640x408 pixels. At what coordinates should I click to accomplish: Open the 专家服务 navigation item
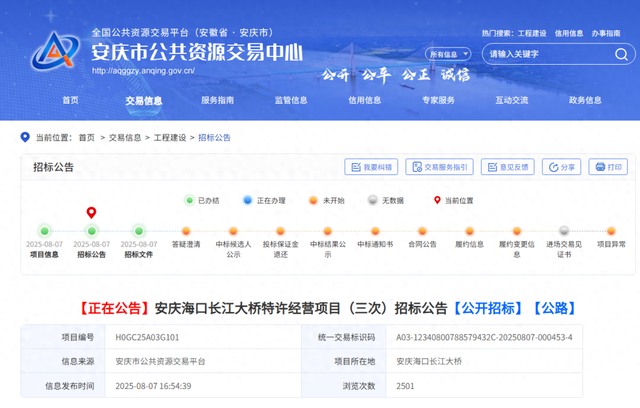(x=438, y=100)
